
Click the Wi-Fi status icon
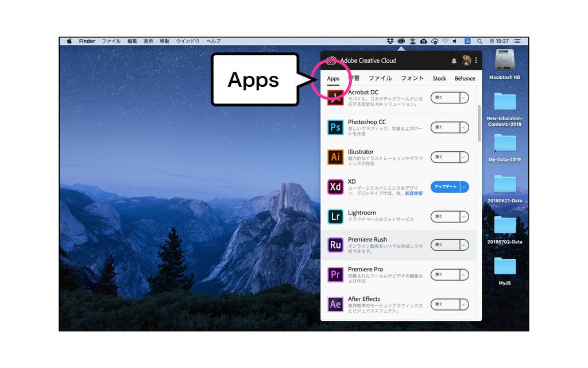click(x=445, y=41)
